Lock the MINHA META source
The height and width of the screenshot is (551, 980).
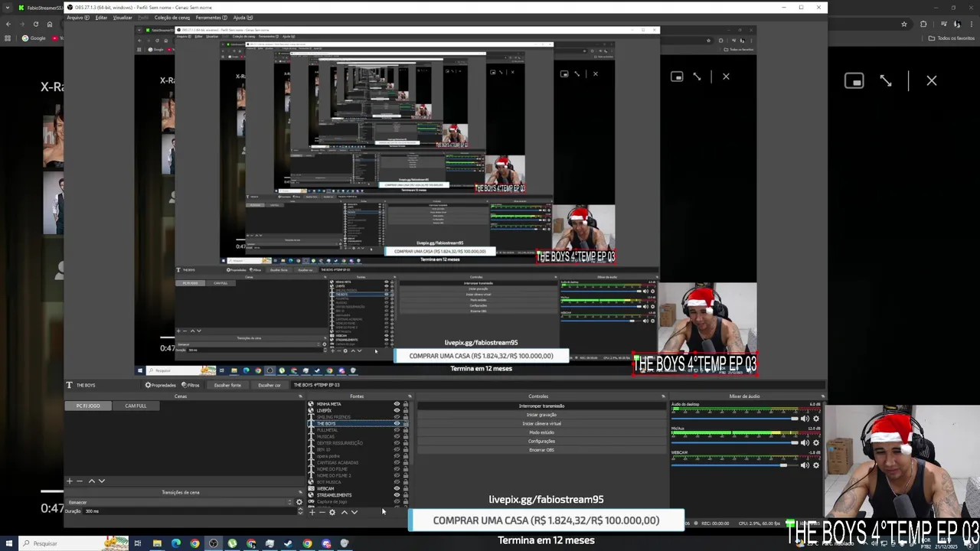406,404
